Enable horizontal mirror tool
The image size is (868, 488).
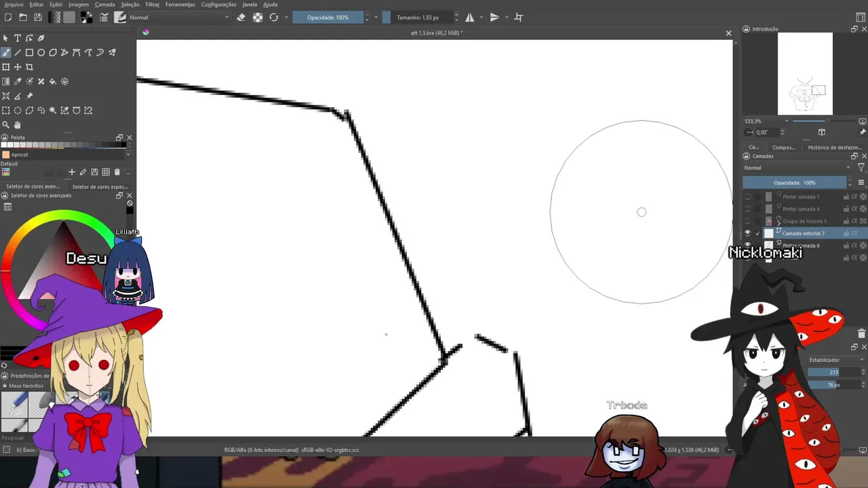pyautogui.click(x=469, y=18)
